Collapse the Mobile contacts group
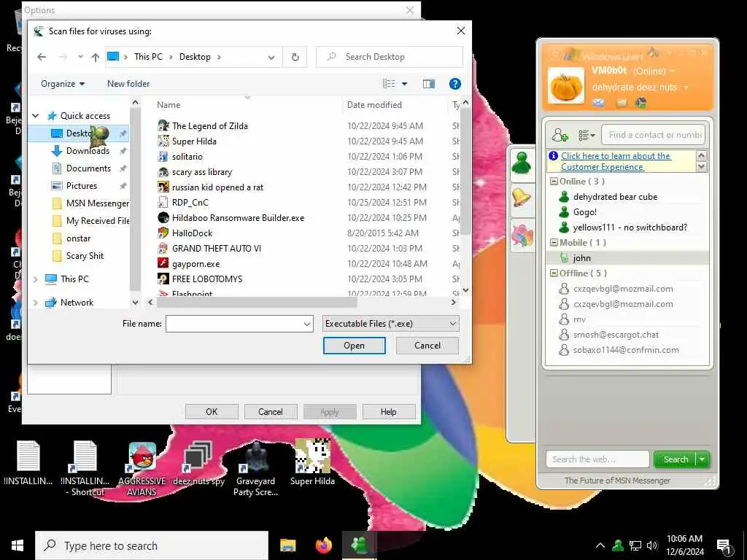This screenshot has width=747, height=560. point(554,242)
